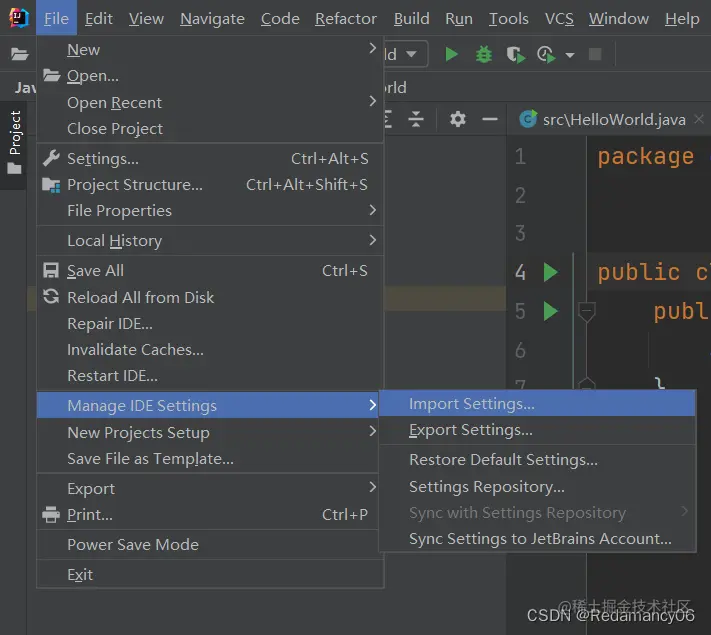Viewport: 711px width, 635px height.
Task: Close the HelloWorld.java tab
Action: (x=699, y=119)
